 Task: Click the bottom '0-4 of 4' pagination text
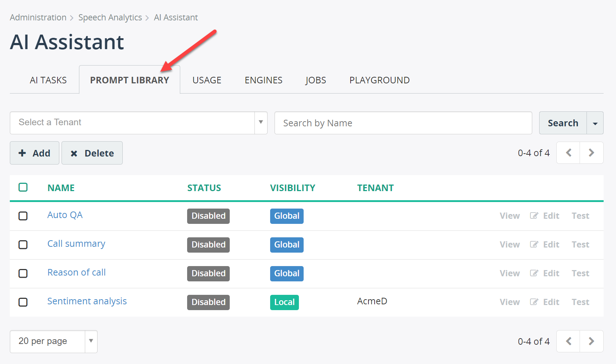tap(534, 341)
